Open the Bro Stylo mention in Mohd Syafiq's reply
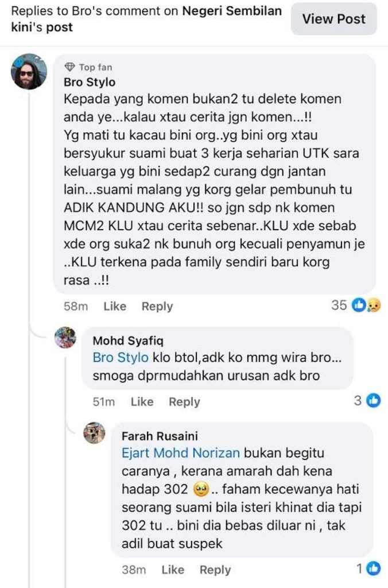This screenshot has width=388, height=588. coord(121,357)
